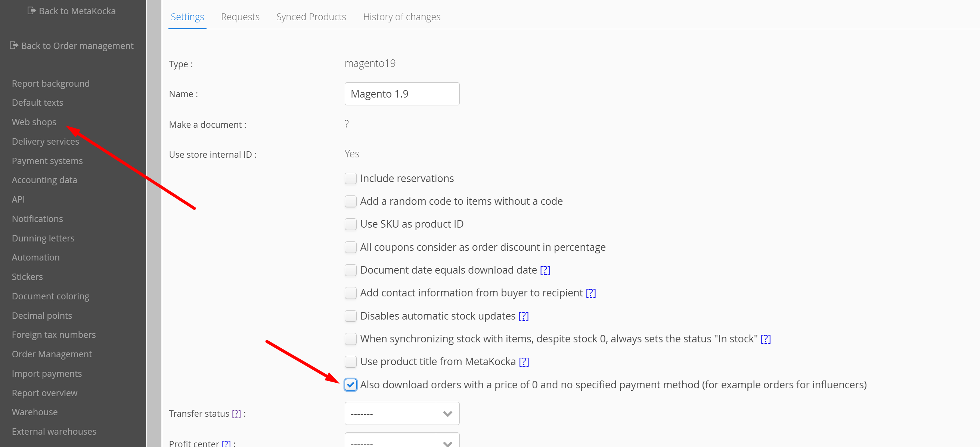Image resolution: width=980 pixels, height=447 pixels.
Task: Open help for Document date equals download date
Action: pos(545,270)
